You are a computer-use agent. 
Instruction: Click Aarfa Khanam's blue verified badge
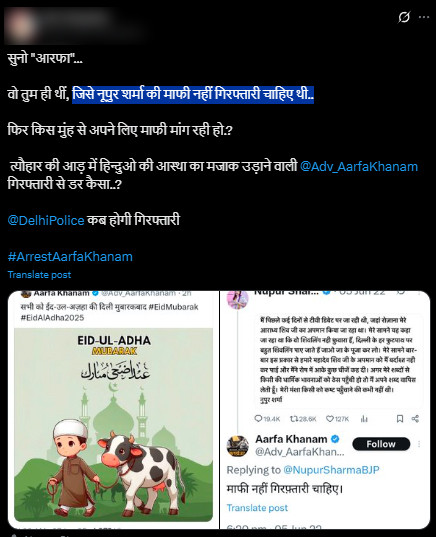point(335,439)
